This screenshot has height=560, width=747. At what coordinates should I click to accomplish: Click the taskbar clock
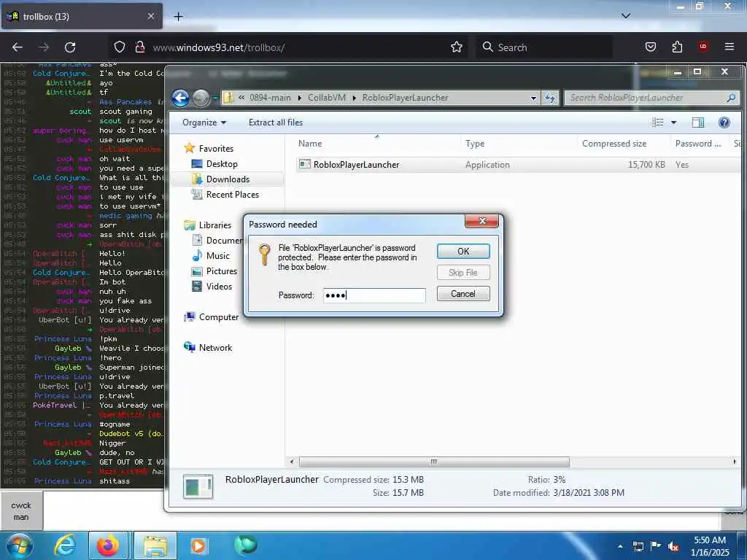[710, 546]
